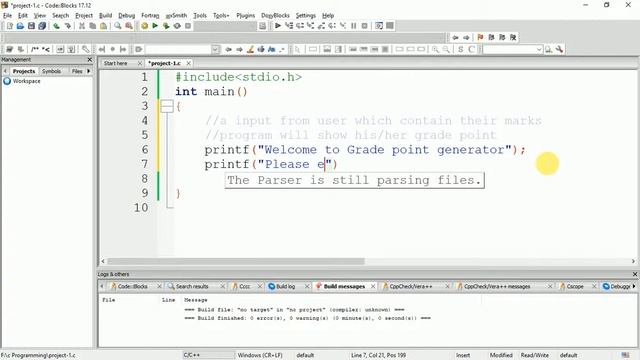Click the Windows (CR+LF) status entry
The width and height of the screenshot is (640, 360).
(260, 355)
